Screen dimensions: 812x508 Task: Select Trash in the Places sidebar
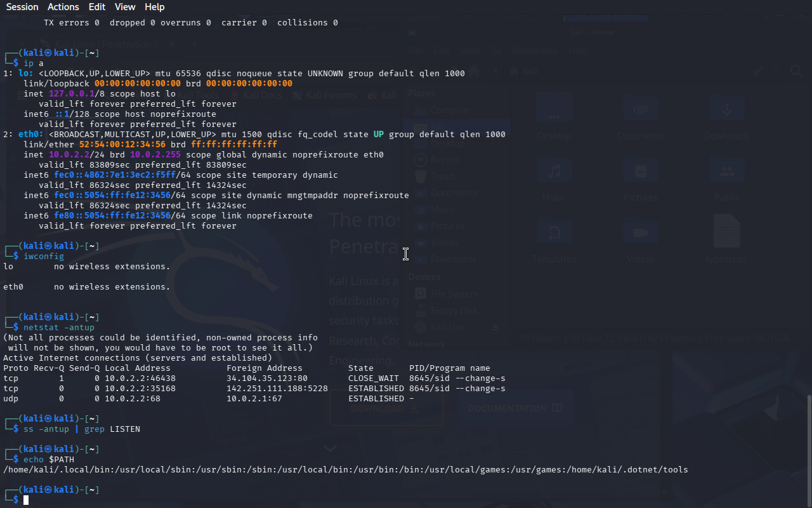pos(442,177)
